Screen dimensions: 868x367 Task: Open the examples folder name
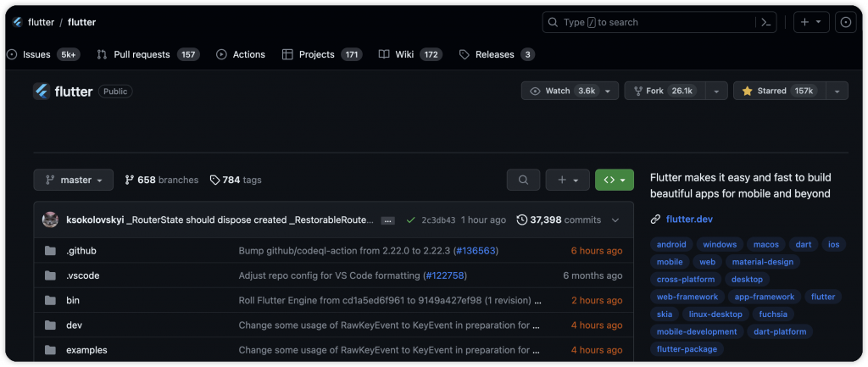[87, 350]
